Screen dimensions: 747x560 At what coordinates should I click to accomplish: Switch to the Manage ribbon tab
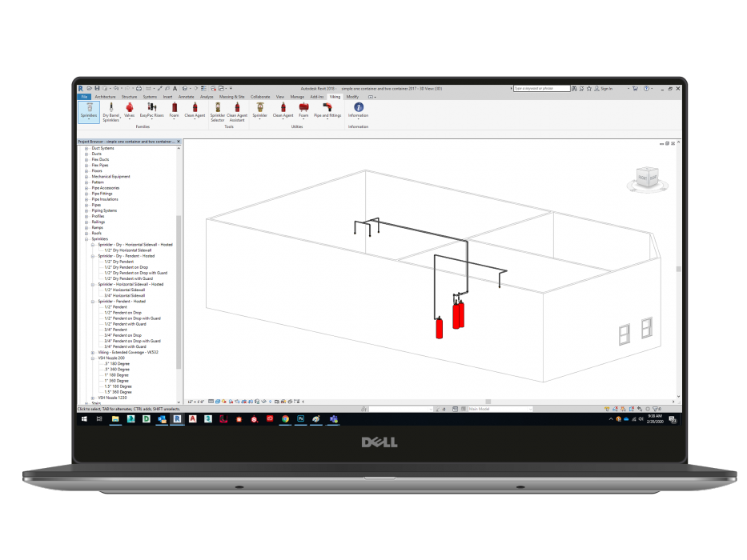click(297, 97)
